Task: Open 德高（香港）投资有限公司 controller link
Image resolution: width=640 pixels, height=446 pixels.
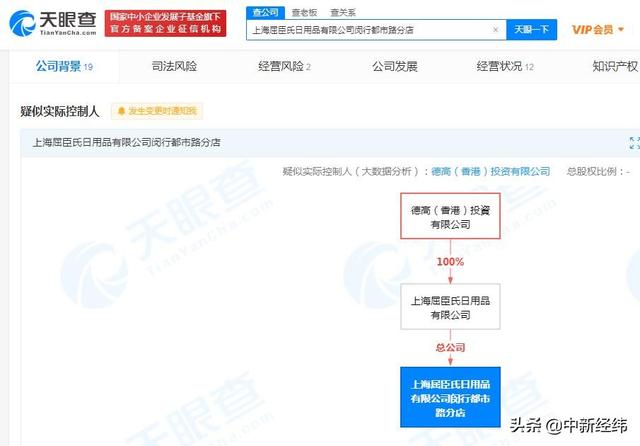Action: tap(491, 171)
